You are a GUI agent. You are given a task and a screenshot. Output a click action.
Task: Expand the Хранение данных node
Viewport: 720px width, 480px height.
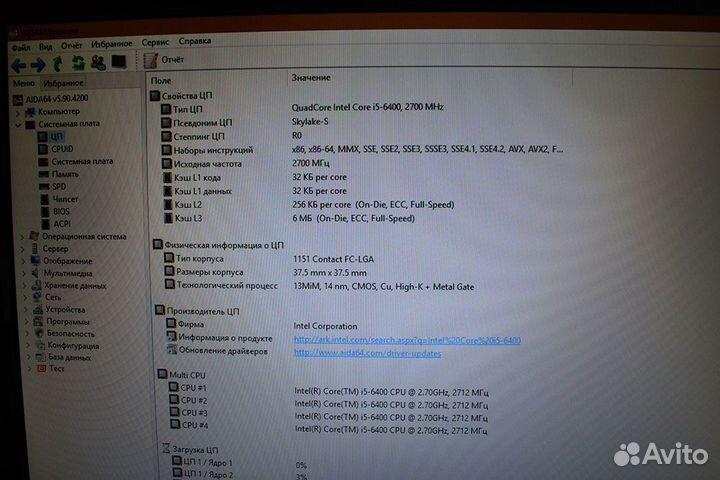25,285
